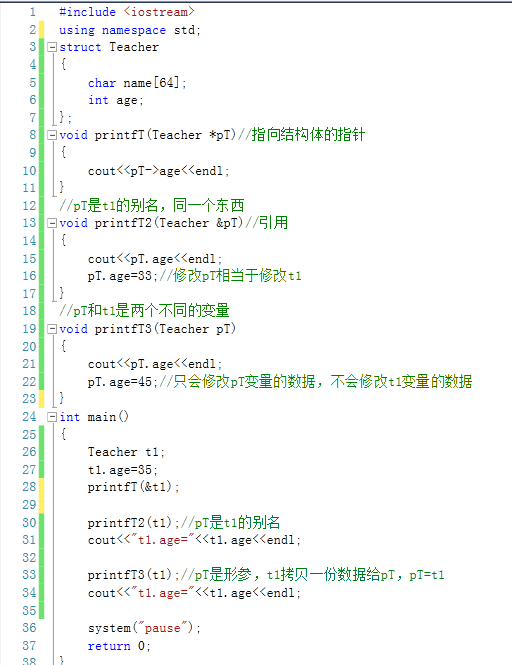Click the yellow change marker beside line 2
Image resolution: width=512 pixels, height=665 pixels.
(x=42, y=30)
